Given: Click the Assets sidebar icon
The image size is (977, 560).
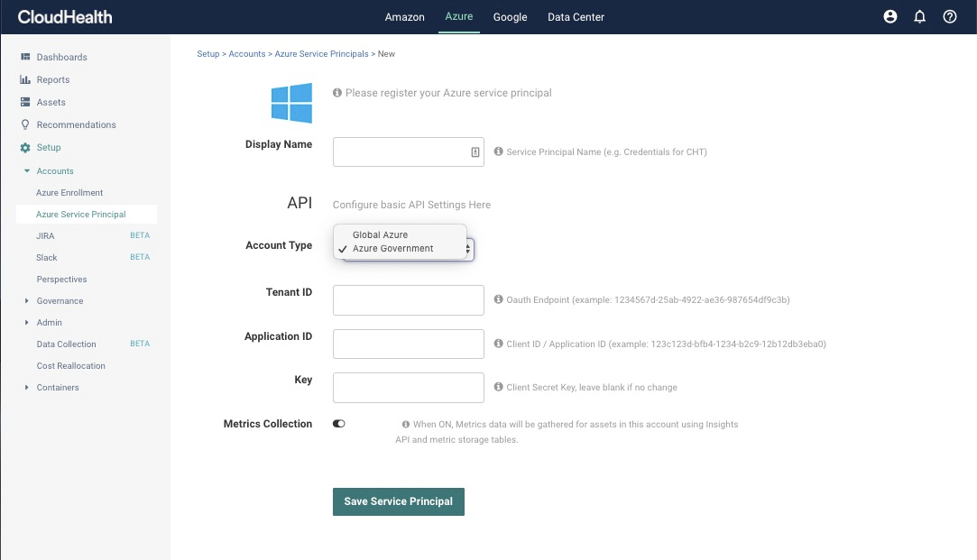Looking at the screenshot, I should [24, 102].
